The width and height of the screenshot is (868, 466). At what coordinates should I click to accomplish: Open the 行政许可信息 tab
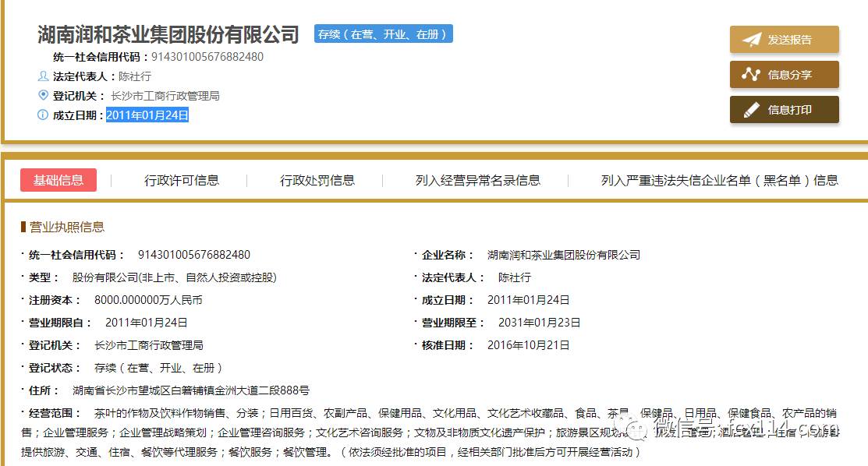pyautogui.click(x=182, y=181)
